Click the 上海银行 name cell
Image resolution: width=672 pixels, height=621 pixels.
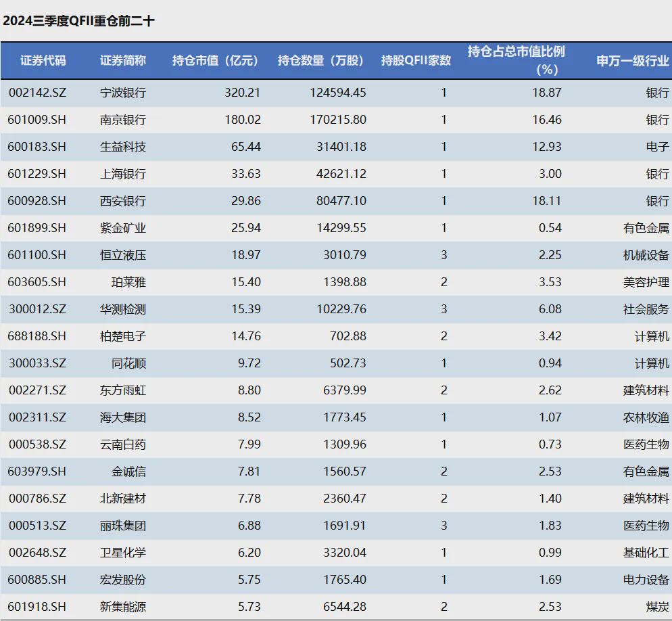[123, 174]
